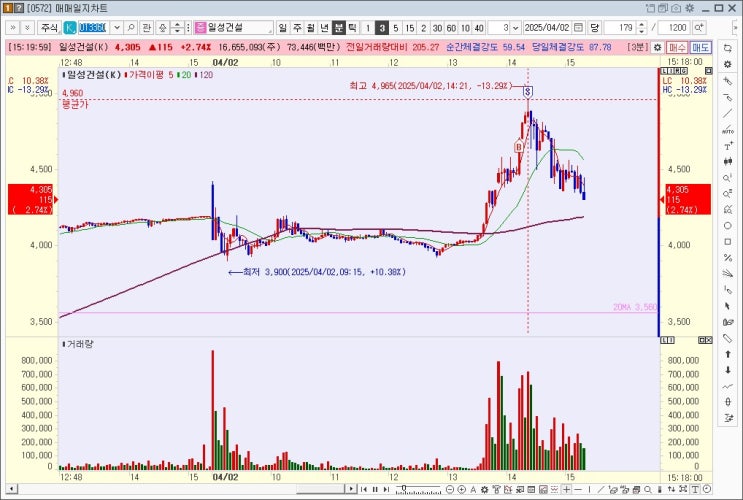This screenshot has height=500, width=743.
Task: Select the text annotation tool
Action: click(728, 146)
